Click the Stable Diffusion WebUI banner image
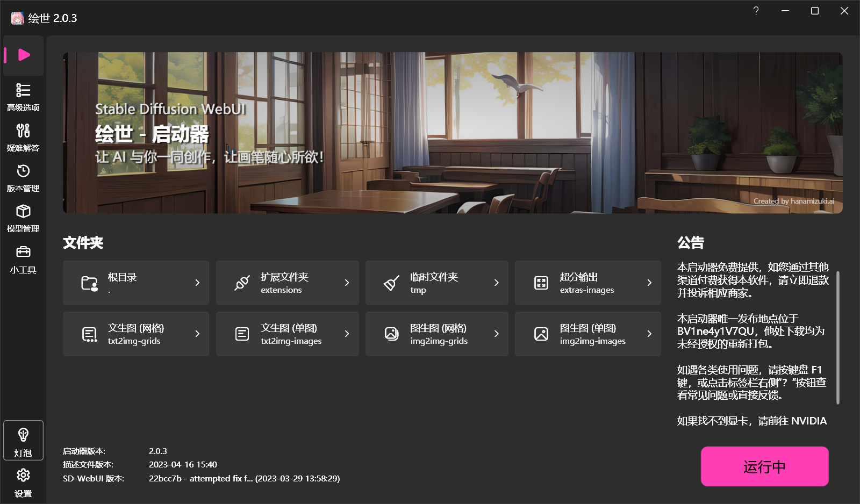Image resolution: width=860 pixels, height=504 pixels. point(453,133)
